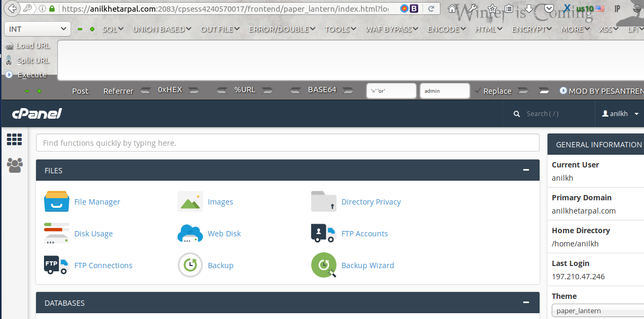
Task: Open the XSS menu
Action: (609, 29)
